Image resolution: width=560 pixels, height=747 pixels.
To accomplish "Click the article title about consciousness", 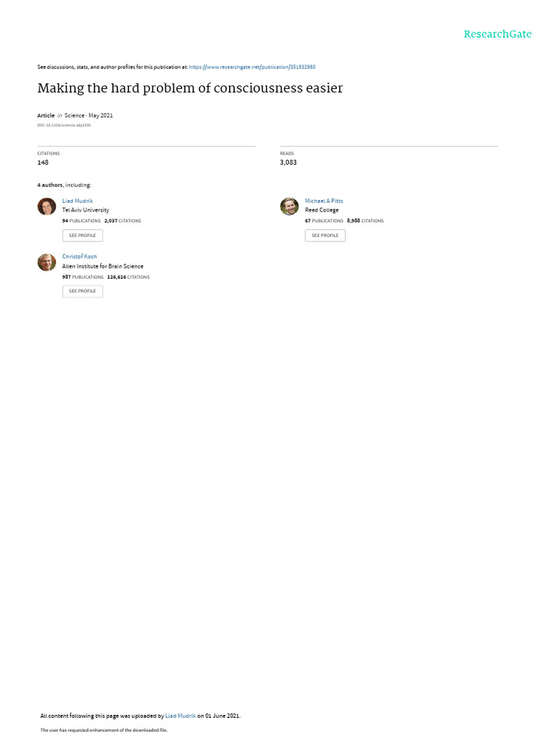I will point(190,88).
